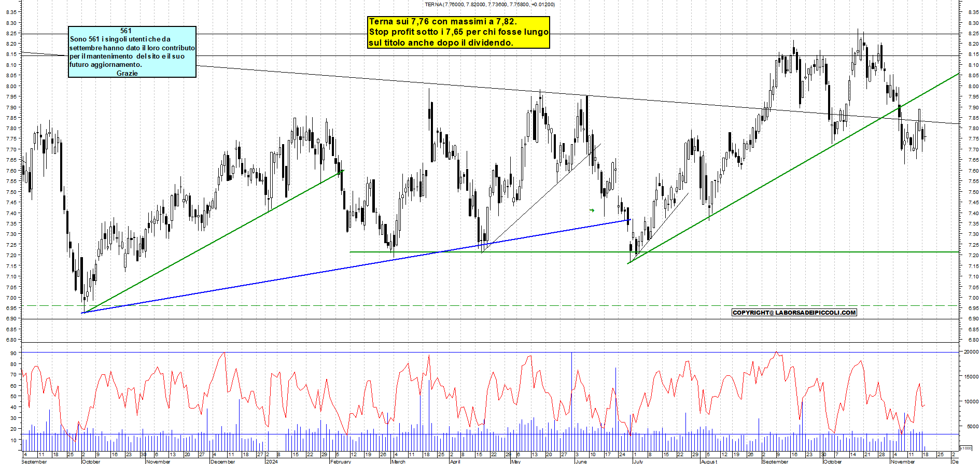The image size is (980, 464).
Task: Click 'per il mantenimento del sito e il suo' line
Action: [x=127, y=56]
